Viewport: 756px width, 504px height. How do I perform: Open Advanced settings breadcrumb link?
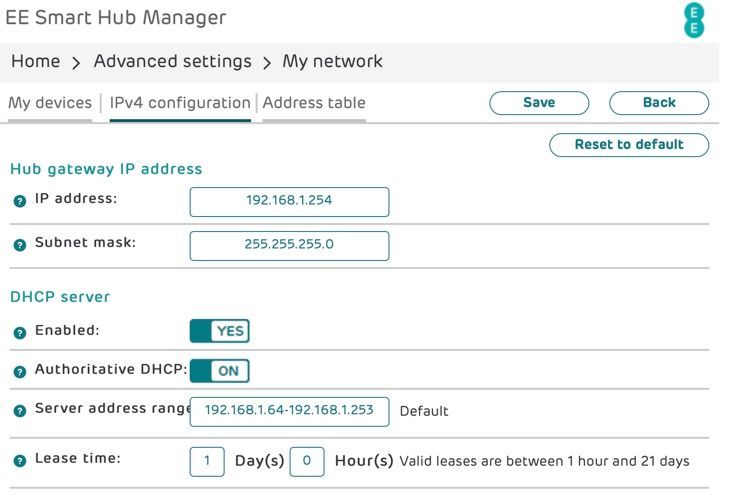(173, 62)
